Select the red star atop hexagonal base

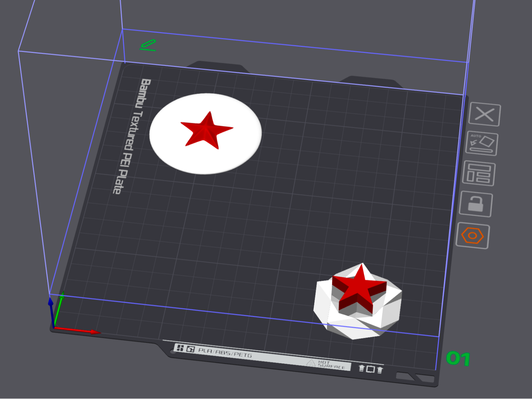pyautogui.click(x=358, y=288)
